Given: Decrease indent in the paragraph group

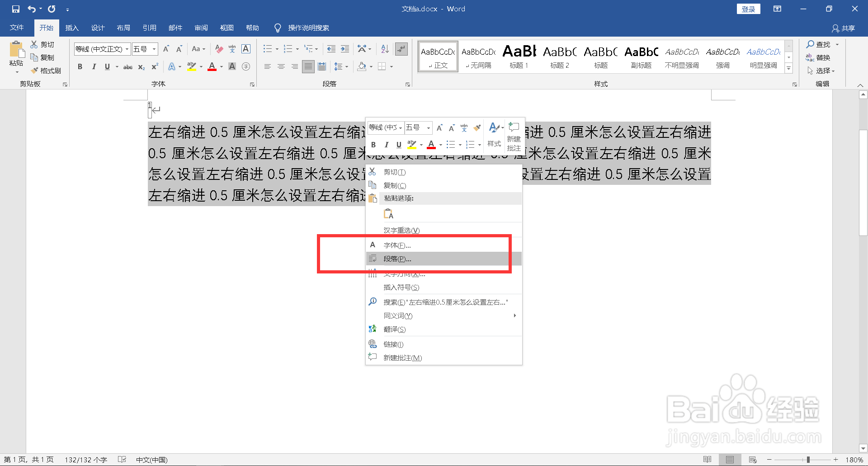Looking at the screenshot, I should coord(331,49).
